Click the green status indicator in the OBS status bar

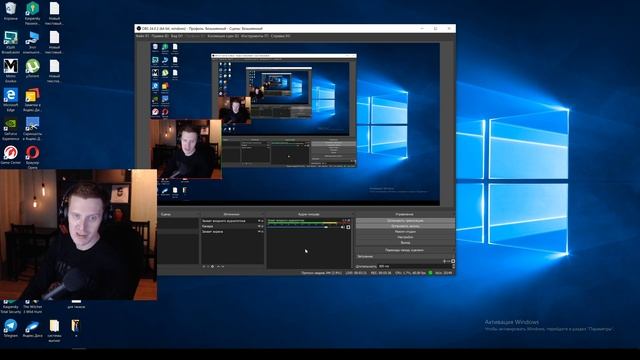tap(430, 273)
